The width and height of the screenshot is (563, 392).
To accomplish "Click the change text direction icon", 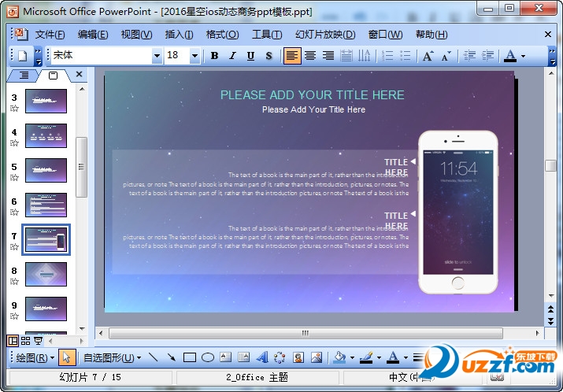I will [x=364, y=56].
